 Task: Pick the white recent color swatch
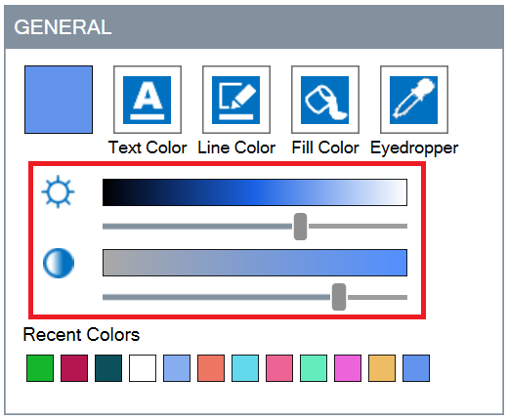coord(143,368)
